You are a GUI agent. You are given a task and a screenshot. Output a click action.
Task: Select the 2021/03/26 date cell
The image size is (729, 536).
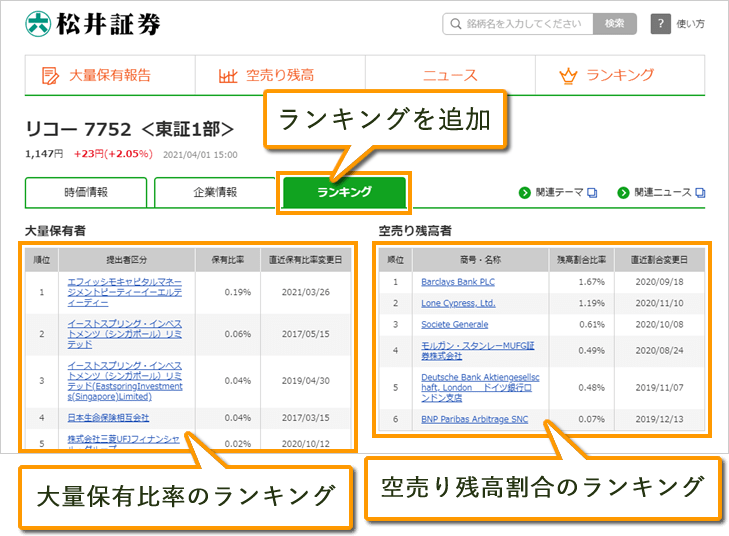coord(305,292)
